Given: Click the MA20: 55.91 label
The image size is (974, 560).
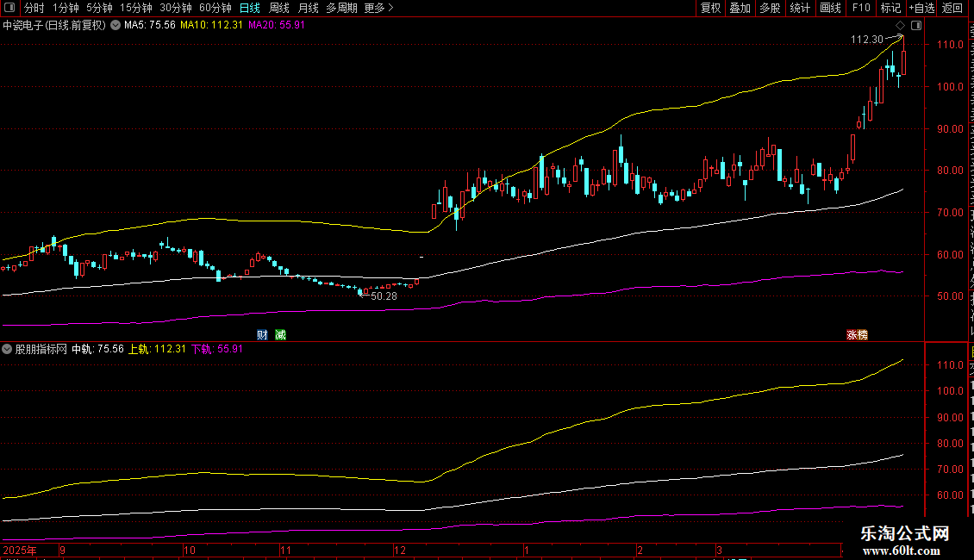Looking at the screenshot, I should (x=277, y=25).
